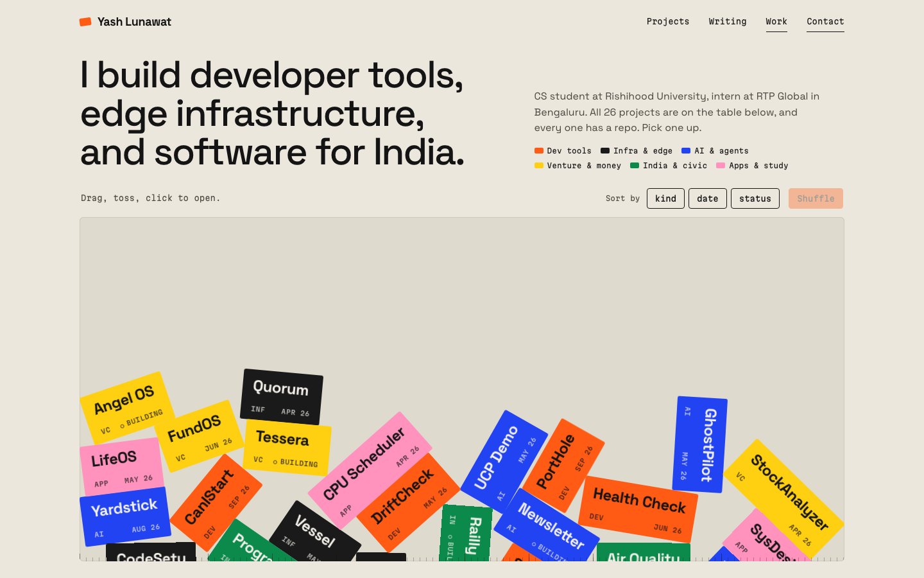The width and height of the screenshot is (924, 578).
Task: Open the Contact nav link
Action: click(825, 21)
